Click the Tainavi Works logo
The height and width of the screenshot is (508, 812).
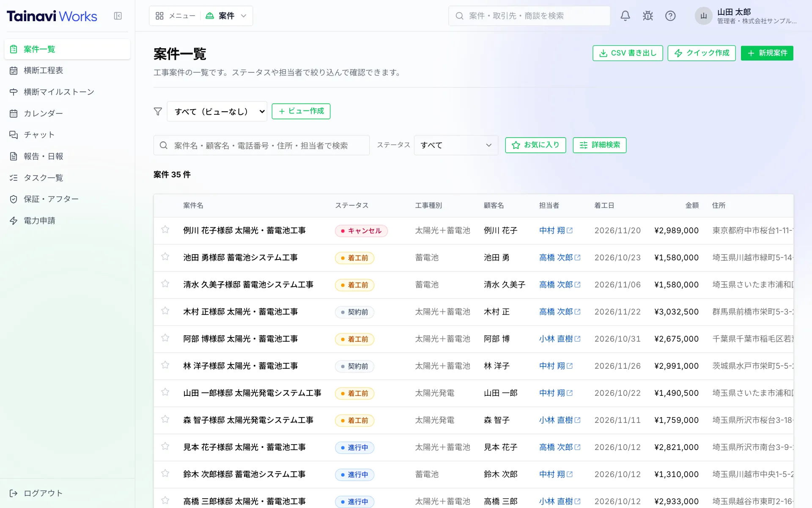52,16
